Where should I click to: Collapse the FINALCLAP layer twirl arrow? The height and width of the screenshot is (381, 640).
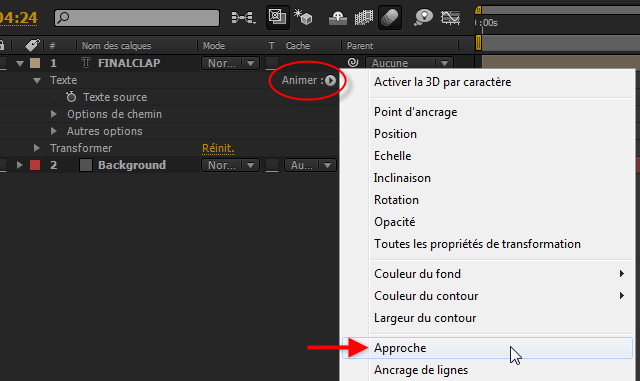(x=20, y=63)
